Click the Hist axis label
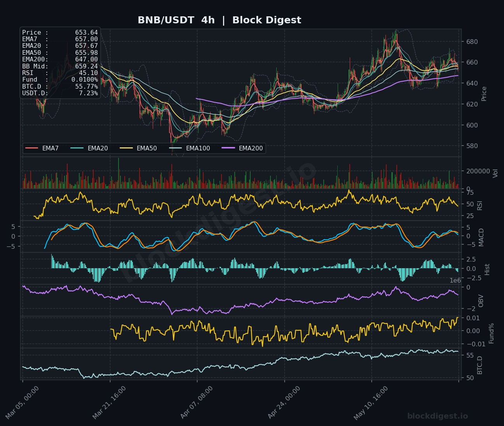The image size is (504, 426). (x=487, y=269)
